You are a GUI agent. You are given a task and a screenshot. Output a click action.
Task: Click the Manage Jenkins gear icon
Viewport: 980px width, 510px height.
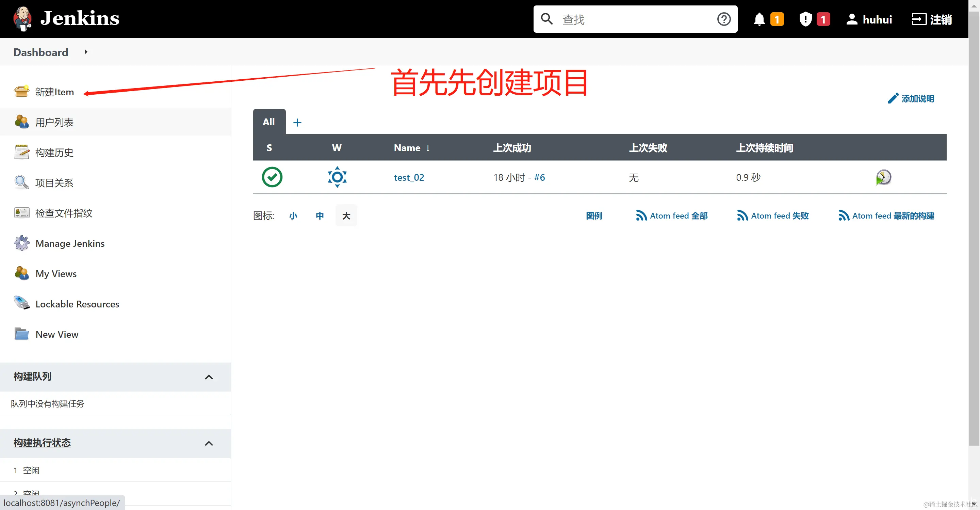(21, 243)
